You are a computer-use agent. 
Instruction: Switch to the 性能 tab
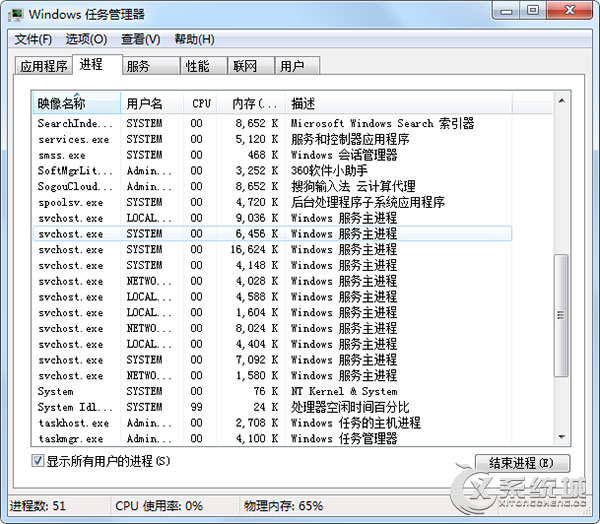coord(204,66)
